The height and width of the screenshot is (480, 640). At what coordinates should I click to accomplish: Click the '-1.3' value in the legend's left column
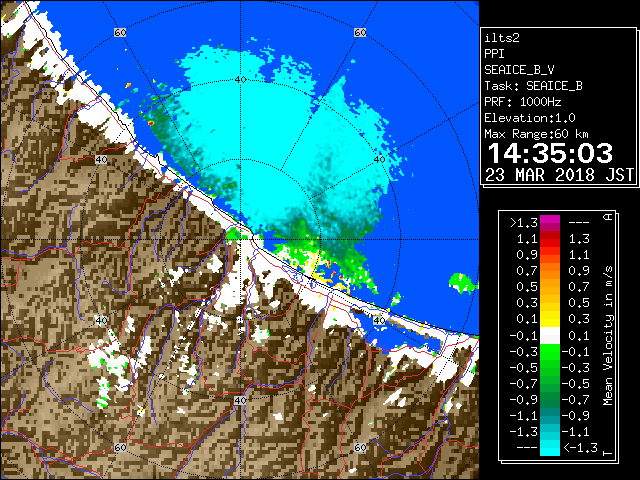coord(523,431)
